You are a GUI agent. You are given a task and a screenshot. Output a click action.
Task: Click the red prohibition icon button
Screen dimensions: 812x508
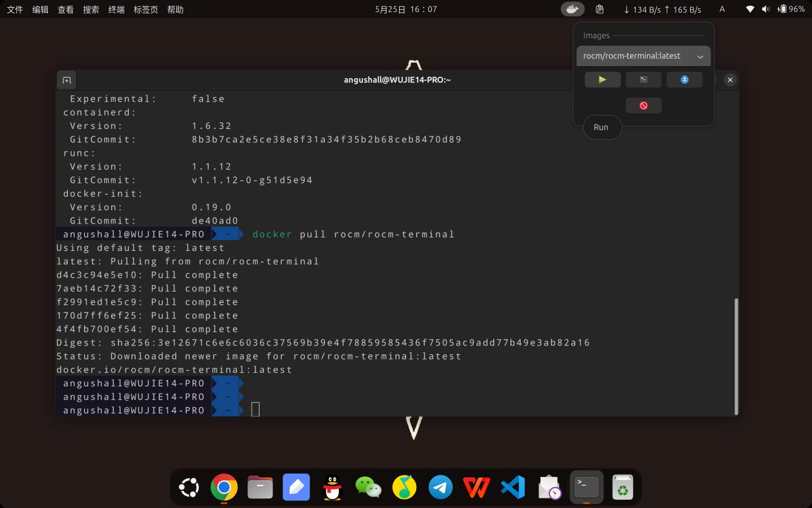643,105
